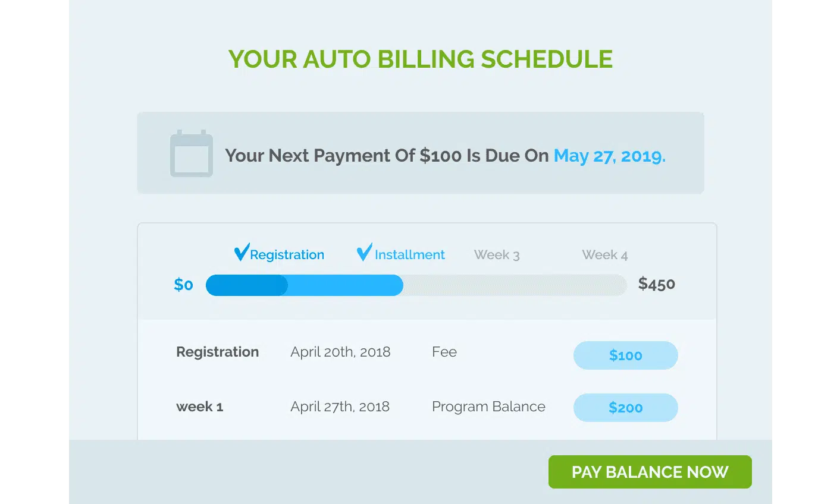Image resolution: width=840 pixels, height=504 pixels.
Task: Click the light blue Installment progress segment
Action: (x=345, y=285)
